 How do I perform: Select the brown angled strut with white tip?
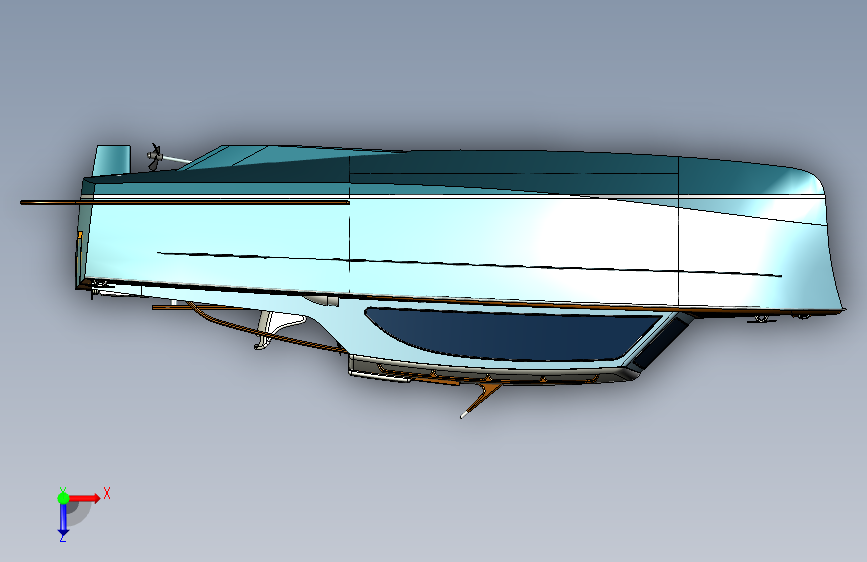pyautogui.click(x=481, y=399)
